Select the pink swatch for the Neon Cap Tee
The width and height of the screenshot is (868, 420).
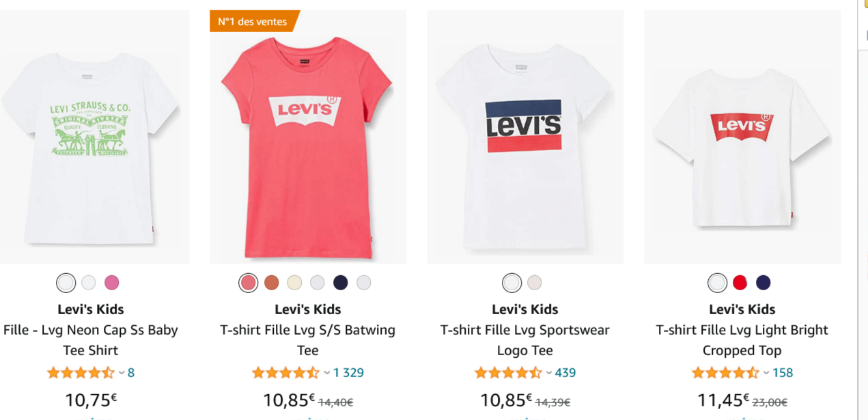pyautogui.click(x=111, y=282)
